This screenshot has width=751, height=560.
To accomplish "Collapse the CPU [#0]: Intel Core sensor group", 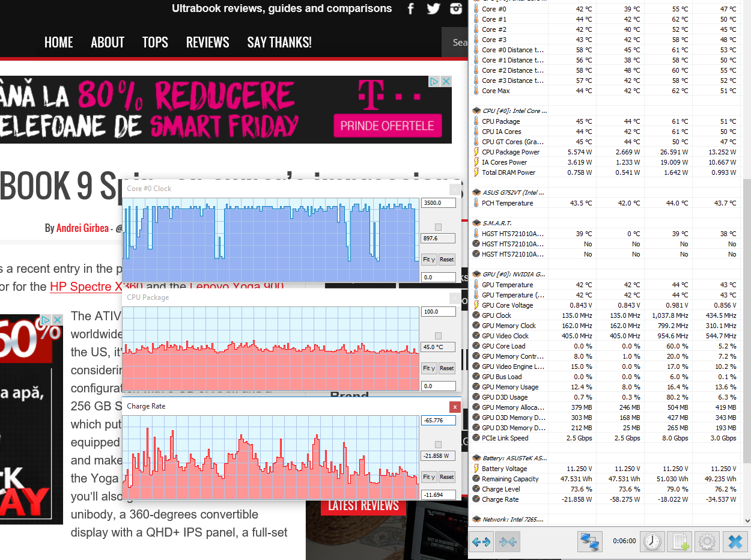I will pyautogui.click(x=476, y=111).
